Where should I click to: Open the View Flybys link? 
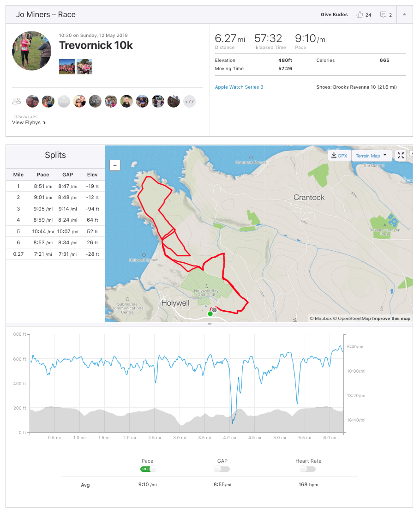click(29, 123)
